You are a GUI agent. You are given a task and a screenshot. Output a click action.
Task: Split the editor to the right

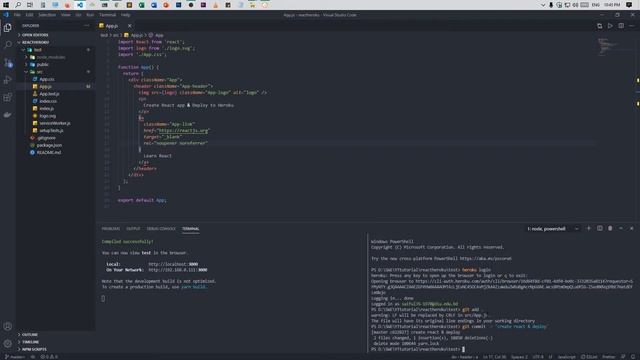(621, 26)
